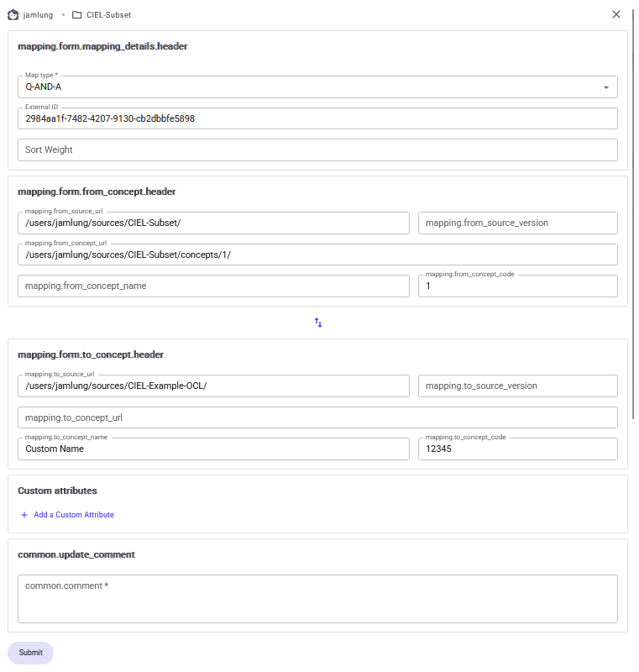Close the mapping form dialog
The width and height of the screenshot is (639, 672).
[x=616, y=14]
